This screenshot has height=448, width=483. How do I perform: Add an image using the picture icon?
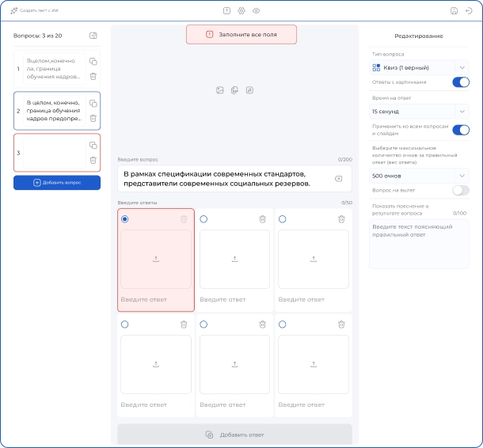click(x=219, y=90)
